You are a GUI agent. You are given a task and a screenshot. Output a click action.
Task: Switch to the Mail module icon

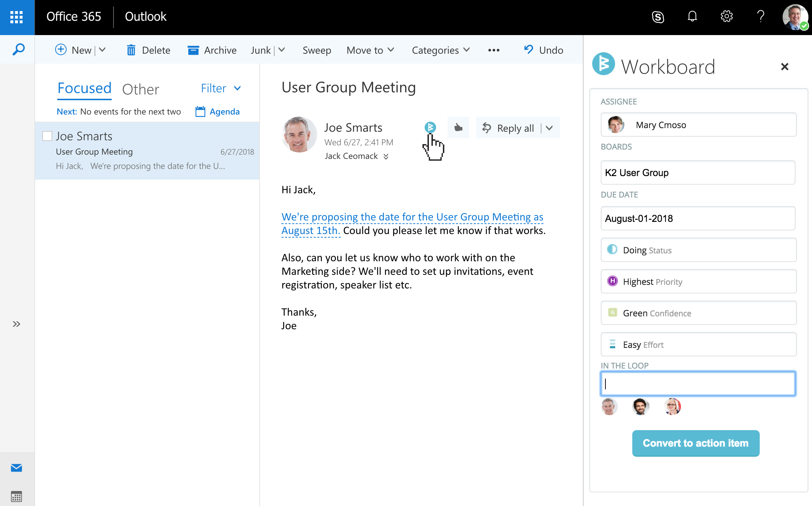pos(16,468)
